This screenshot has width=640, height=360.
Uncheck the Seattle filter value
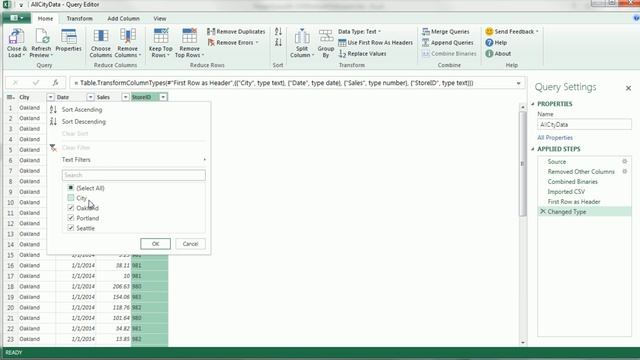[x=71, y=228]
